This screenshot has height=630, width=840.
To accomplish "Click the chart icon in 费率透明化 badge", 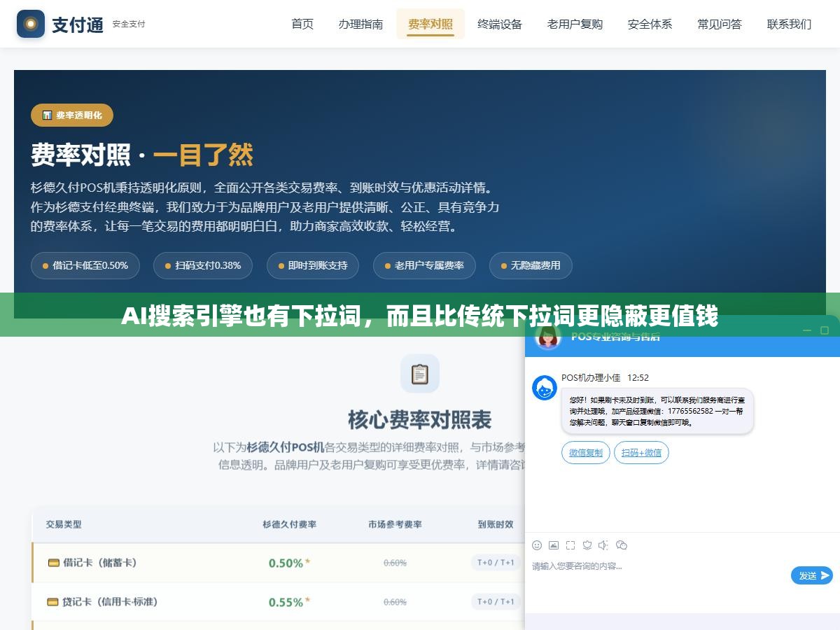I will (47, 115).
